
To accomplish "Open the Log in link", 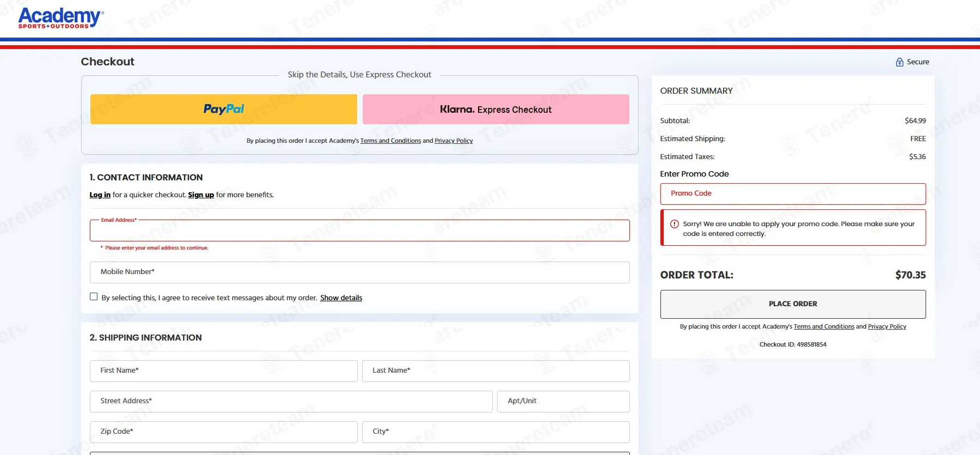I will 100,195.
